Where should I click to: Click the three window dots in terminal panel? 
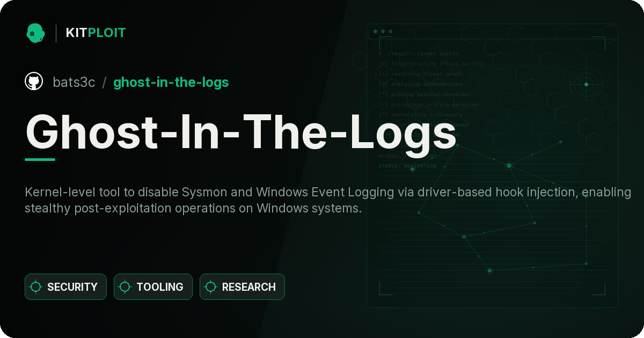click(383, 32)
